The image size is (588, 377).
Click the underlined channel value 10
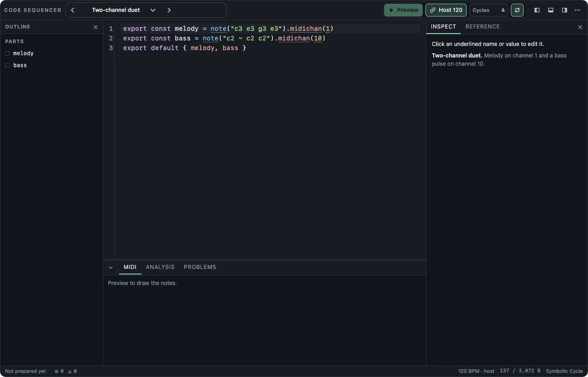click(318, 38)
